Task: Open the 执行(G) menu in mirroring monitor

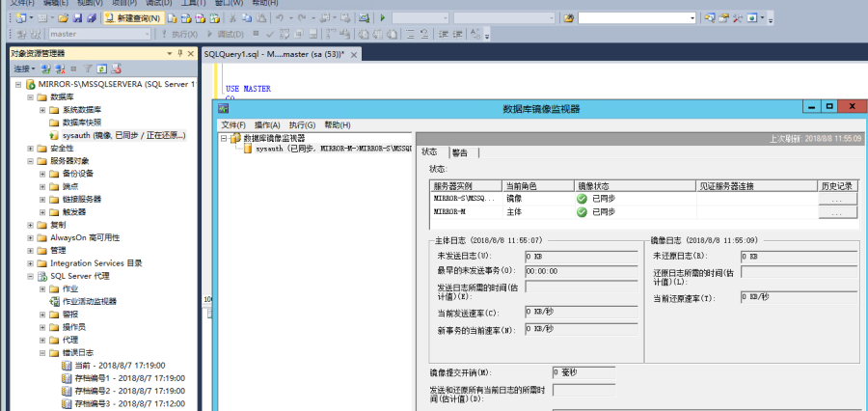Action: coord(302,124)
